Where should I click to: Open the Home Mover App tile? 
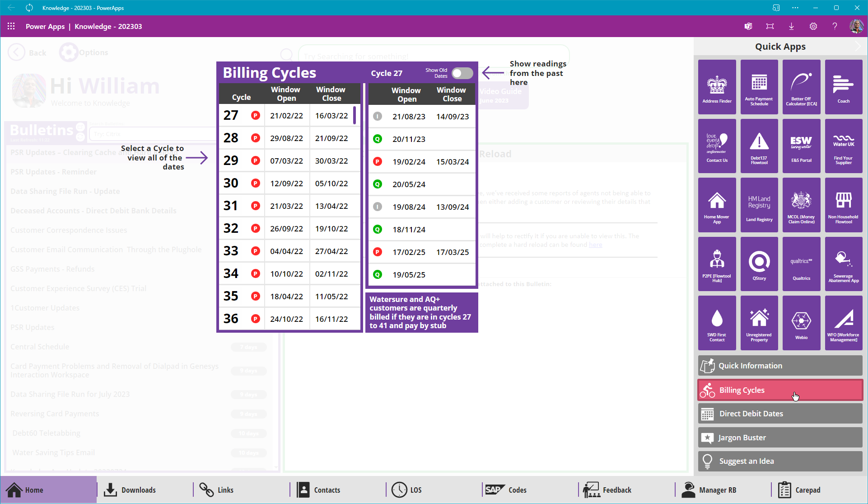point(717,205)
